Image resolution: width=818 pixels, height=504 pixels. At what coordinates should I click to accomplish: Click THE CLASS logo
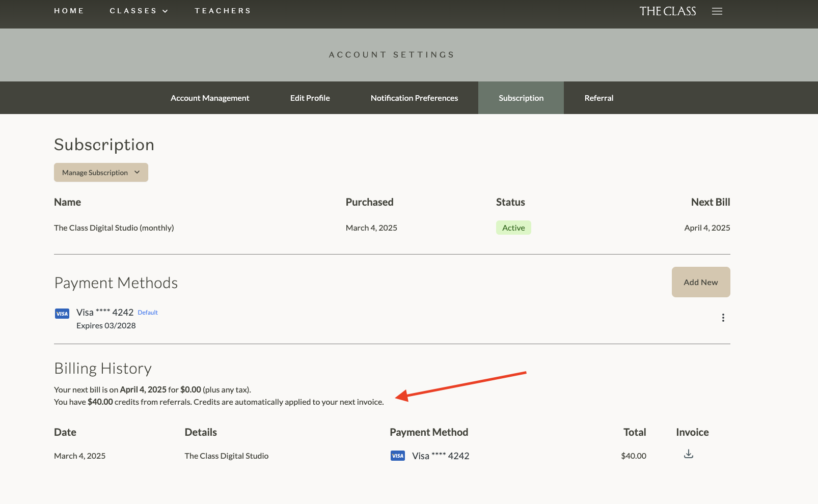click(x=668, y=11)
